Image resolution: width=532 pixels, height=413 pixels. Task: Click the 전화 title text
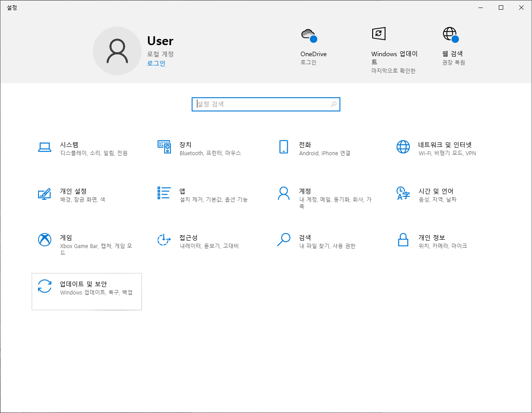coord(305,145)
